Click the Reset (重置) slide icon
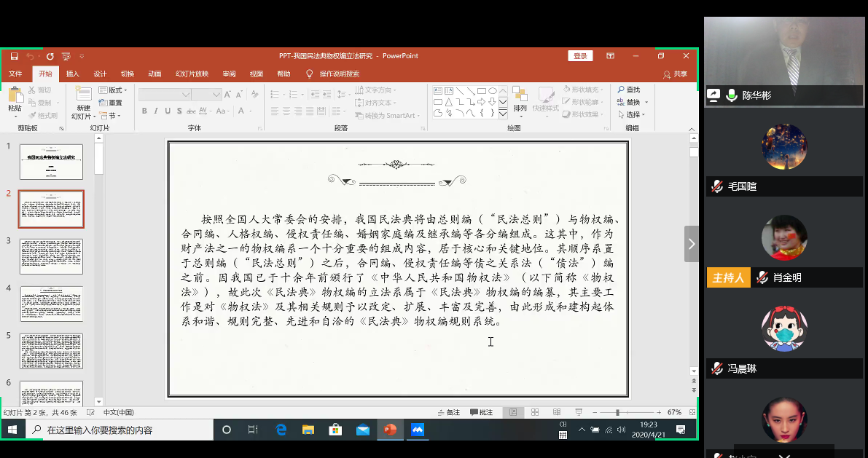 [111, 103]
